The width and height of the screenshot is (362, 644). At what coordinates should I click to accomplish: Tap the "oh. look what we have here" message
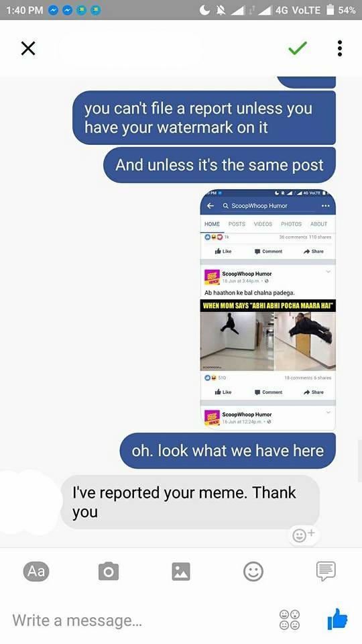click(x=227, y=451)
